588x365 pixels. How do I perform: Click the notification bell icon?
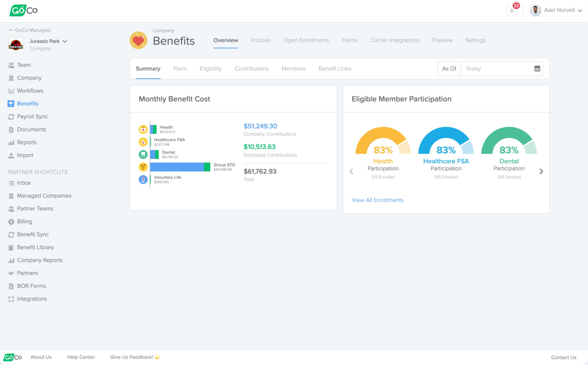pos(512,11)
